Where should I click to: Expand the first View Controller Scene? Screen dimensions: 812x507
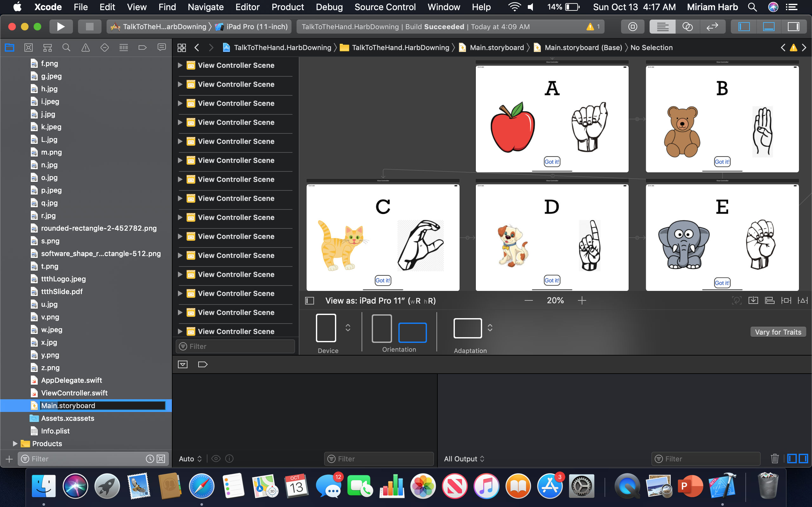[180, 65]
